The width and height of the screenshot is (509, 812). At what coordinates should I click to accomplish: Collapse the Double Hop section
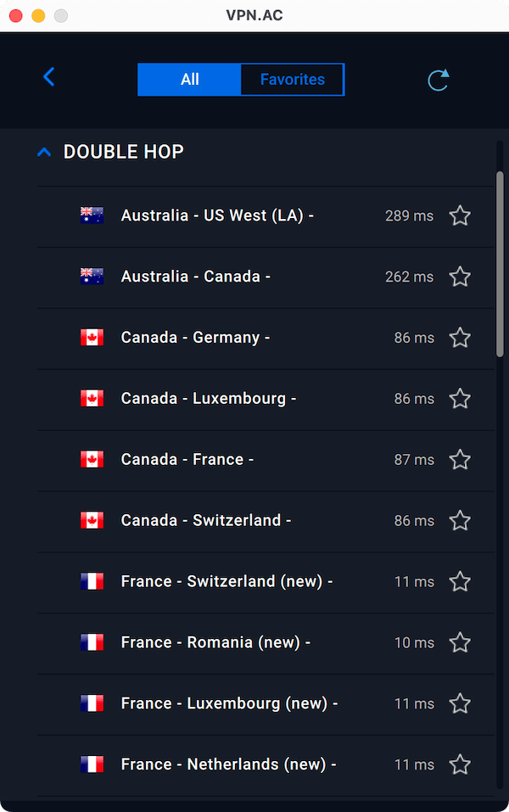click(x=44, y=153)
